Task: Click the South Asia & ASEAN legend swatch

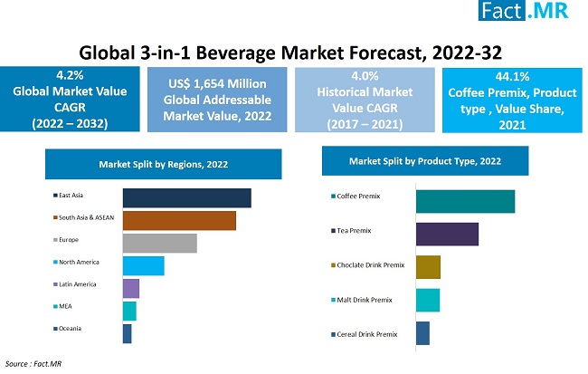Action: pos(55,217)
